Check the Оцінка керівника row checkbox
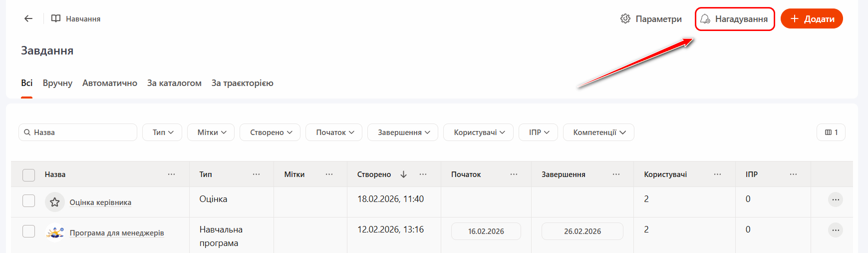 [29, 200]
